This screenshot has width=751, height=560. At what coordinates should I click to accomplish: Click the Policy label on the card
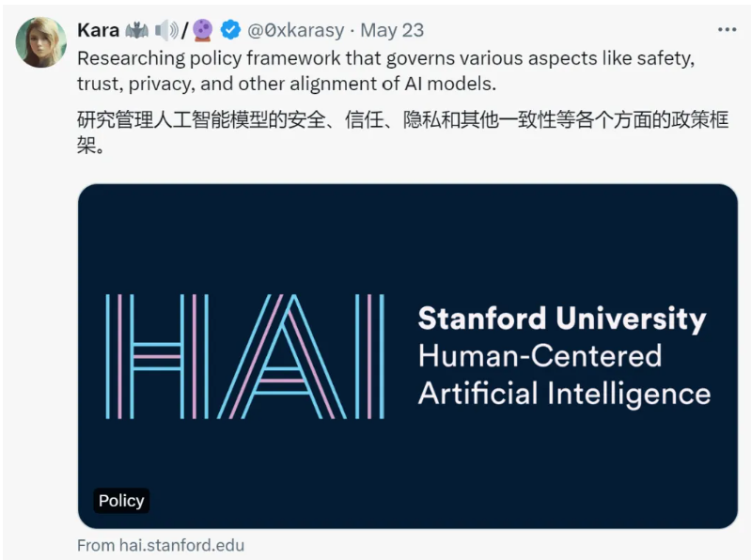[121, 501]
